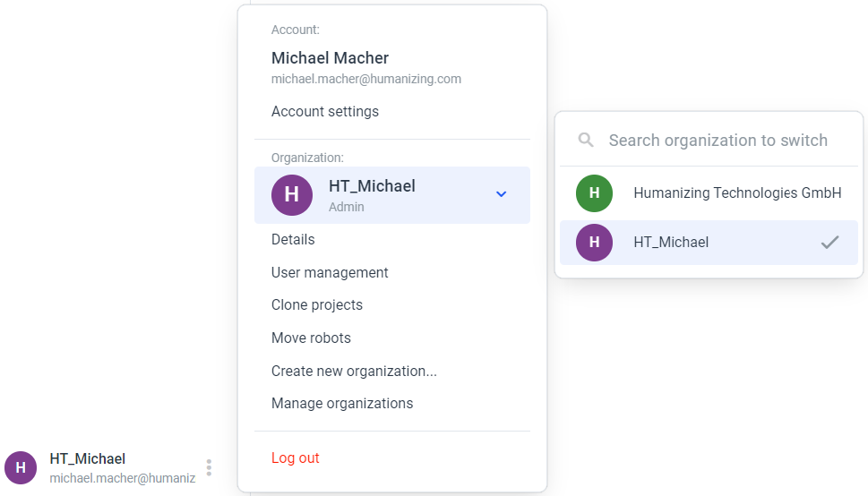The height and width of the screenshot is (496, 868).
Task: Open the HT_Michael Admin organization selector
Action: tap(392, 195)
